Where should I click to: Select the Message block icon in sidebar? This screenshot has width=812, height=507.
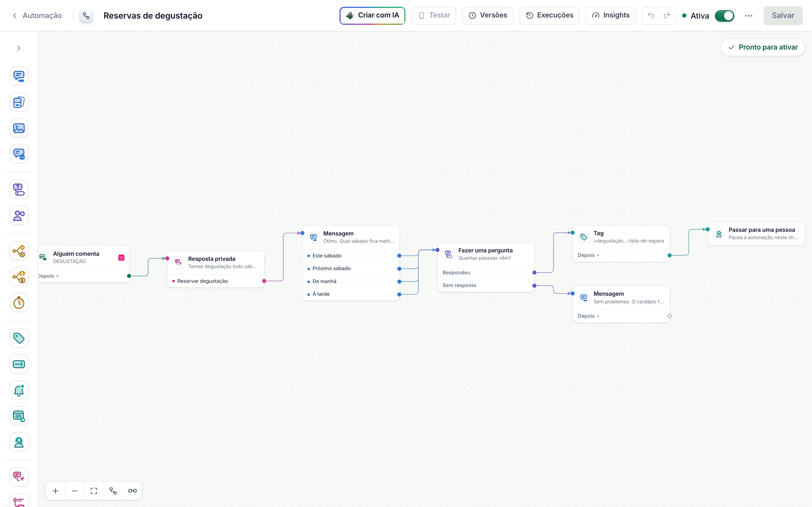[x=19, y=76]
